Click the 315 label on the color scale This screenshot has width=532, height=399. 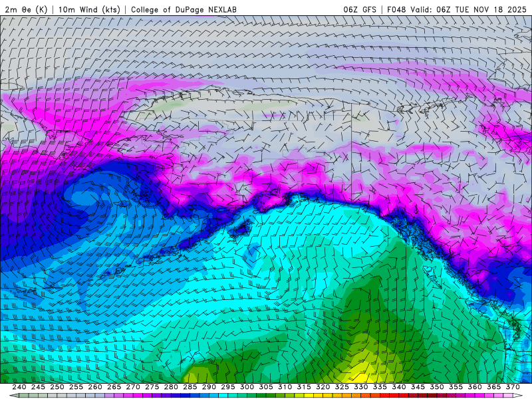click(x=304, y=387)
